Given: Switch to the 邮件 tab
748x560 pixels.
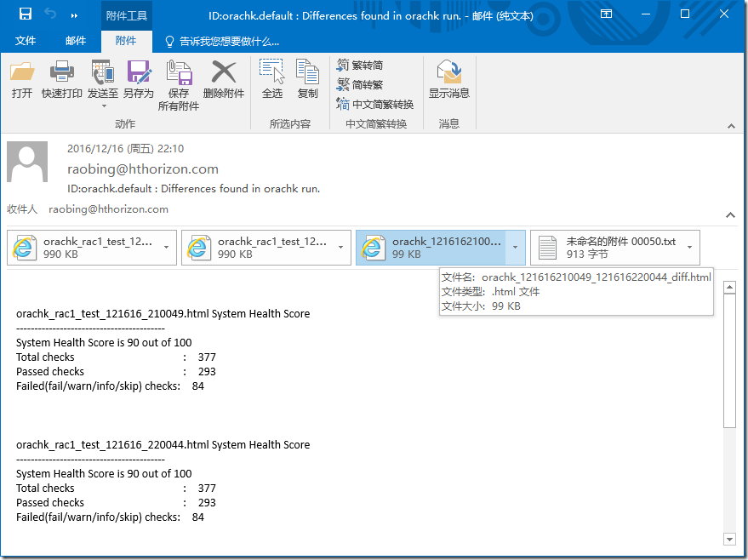Looking at the screenshot, I should point(76,40).
